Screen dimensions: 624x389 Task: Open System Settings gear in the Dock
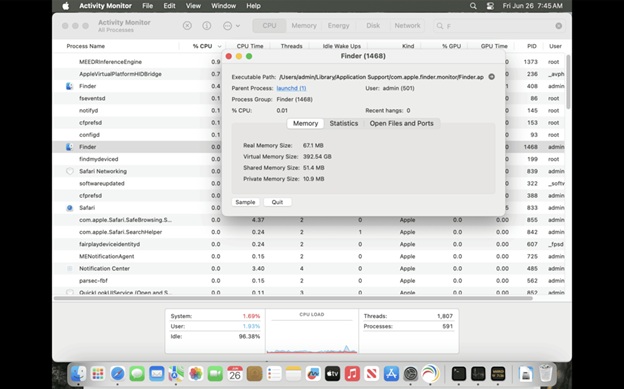pyautogui.click(x=410, y=374)
